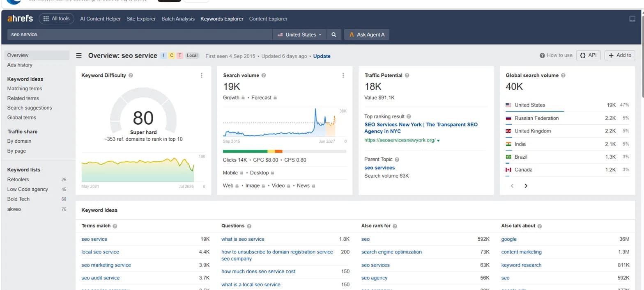This screenshot has height=290, width=644.
Task: Click the I intent badge
Action: [x=163, y=56]
